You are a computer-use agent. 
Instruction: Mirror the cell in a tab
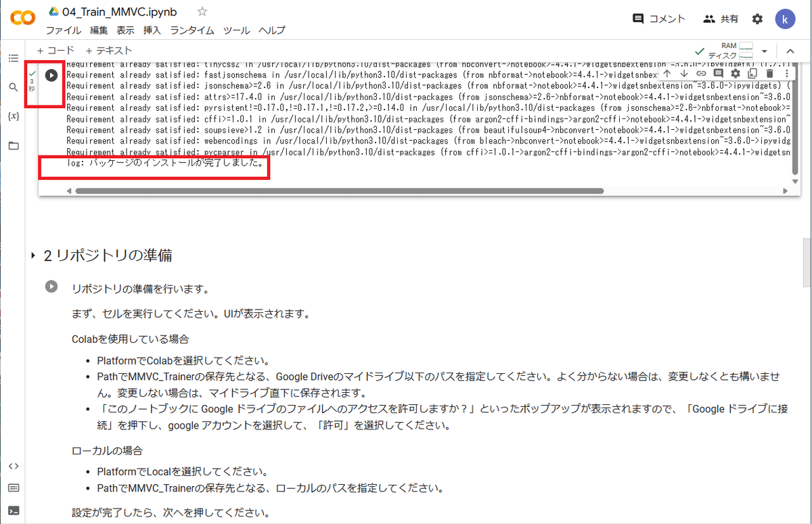tap(752, 73)
